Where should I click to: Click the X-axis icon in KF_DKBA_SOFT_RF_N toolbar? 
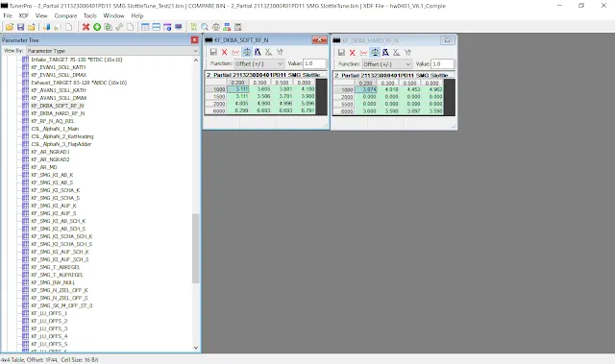(x=269, y=52)
